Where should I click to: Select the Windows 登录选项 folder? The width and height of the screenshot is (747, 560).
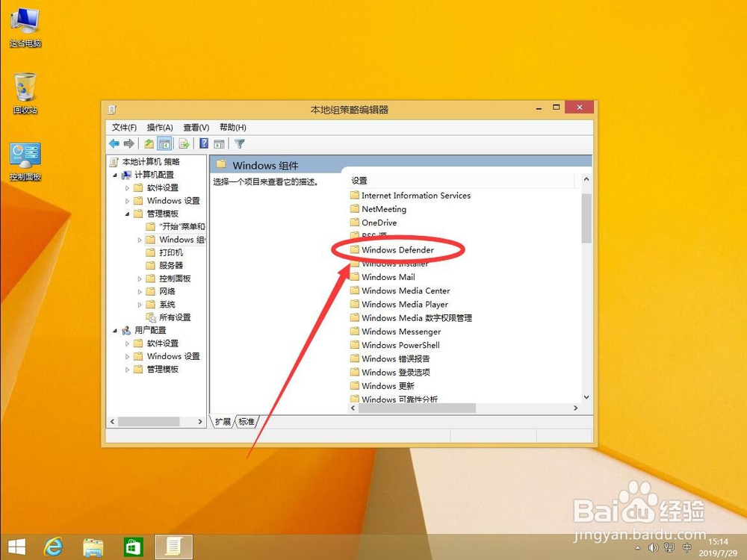390,372
